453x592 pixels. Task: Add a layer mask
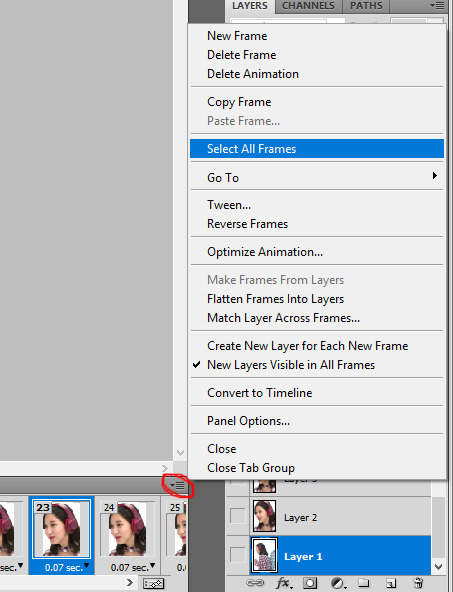tap(310, 583)
